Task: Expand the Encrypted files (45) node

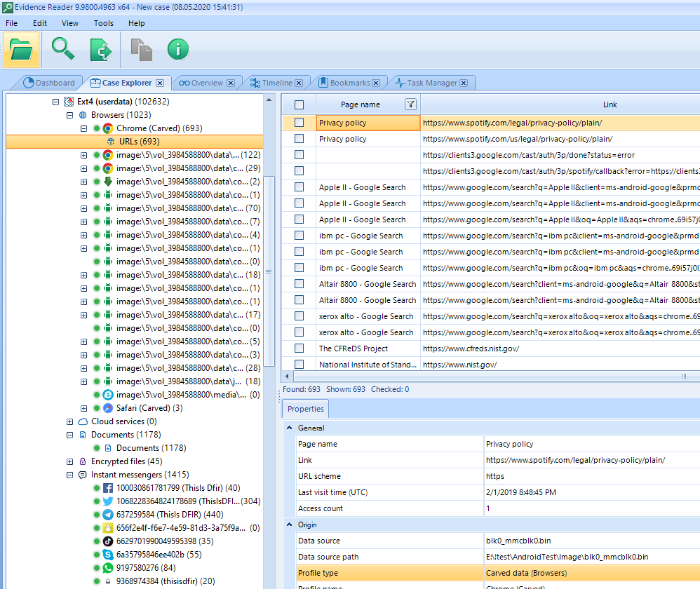Action: [69, 461]
